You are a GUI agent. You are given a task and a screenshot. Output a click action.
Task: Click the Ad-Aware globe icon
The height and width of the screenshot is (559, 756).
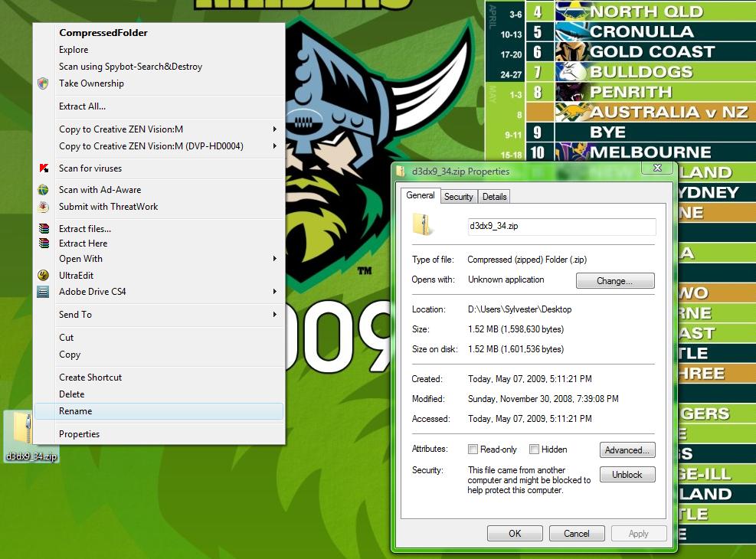pos(44,190)
